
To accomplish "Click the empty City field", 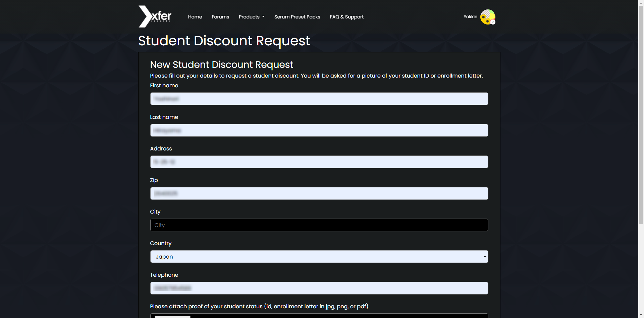I will click(x=319, y=225).
